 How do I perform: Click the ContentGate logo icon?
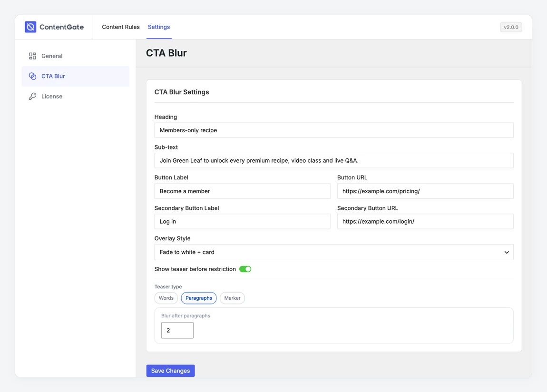31,27
